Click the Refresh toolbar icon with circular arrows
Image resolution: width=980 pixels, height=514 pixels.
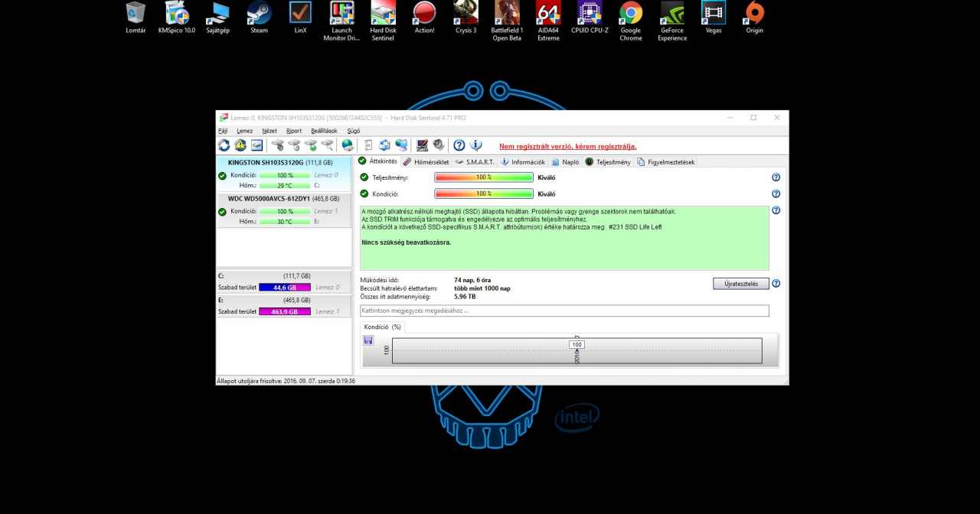pyautogui.click(x=224, y=145)
